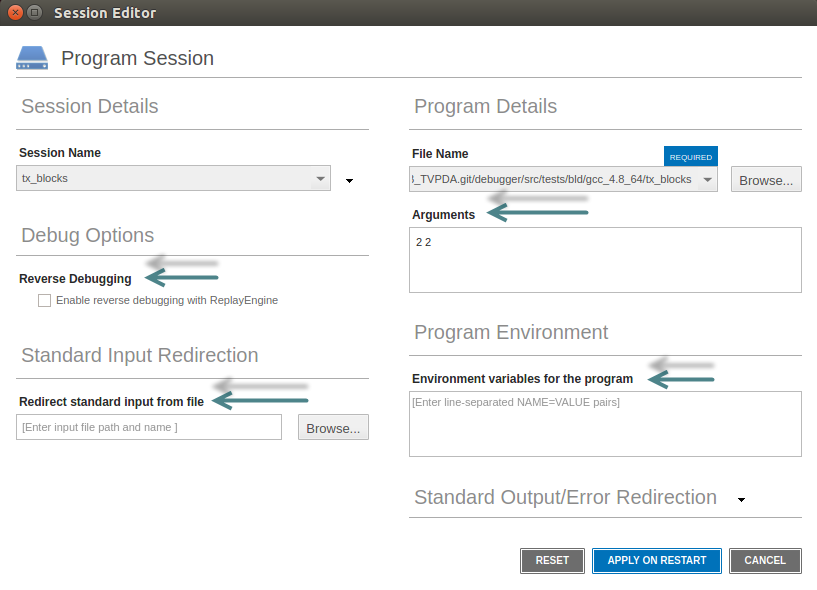This screenshot has width=817, height=590.
Task: Click the blue REQUIRED badge
Action: click(x=690, y=157)
